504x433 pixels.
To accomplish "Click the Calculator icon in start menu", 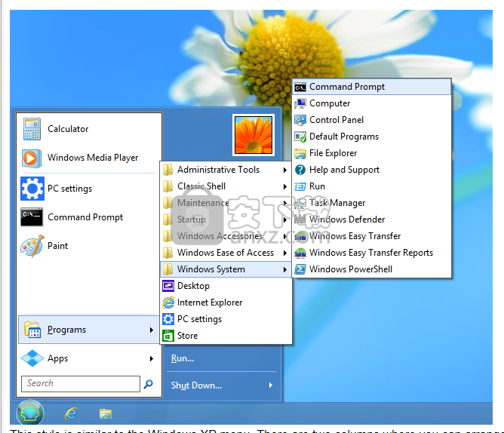I will click(32, 129).
